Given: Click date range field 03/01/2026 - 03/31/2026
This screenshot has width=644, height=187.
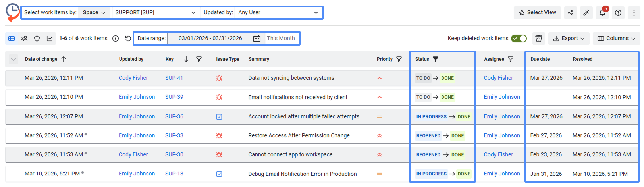Looking at the screenshot, I should (x=210, y=39).
